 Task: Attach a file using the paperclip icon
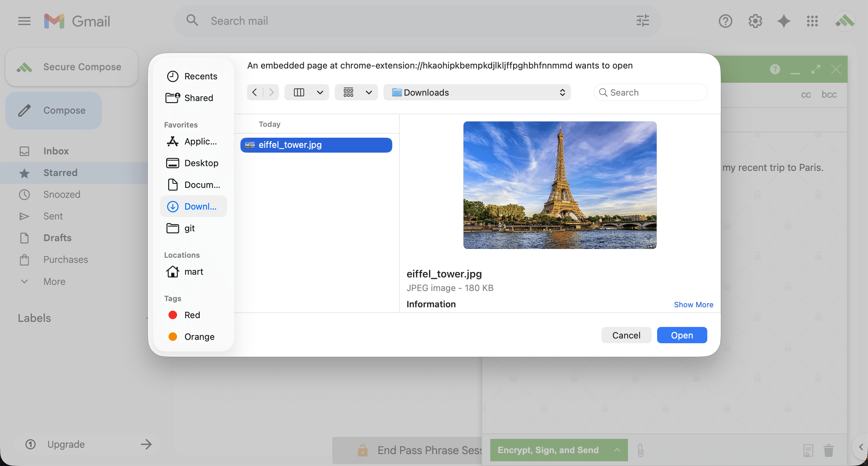[x=640, y=450]
